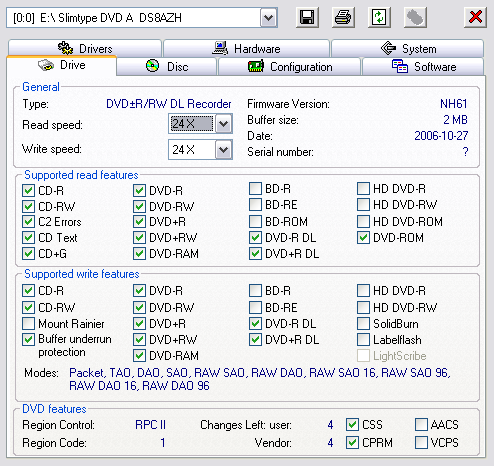The image size is (494, 466).
Task: Expand the drive selection dropdown
Action: pyautogui.click(x=268, y=18)
